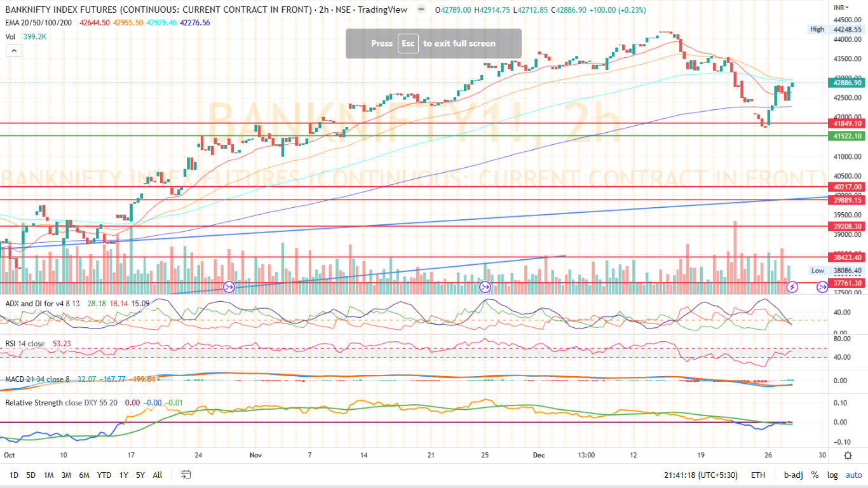Collapse the indicator legend with the caret button
868x488 pixels.
(x=14, y=51)
